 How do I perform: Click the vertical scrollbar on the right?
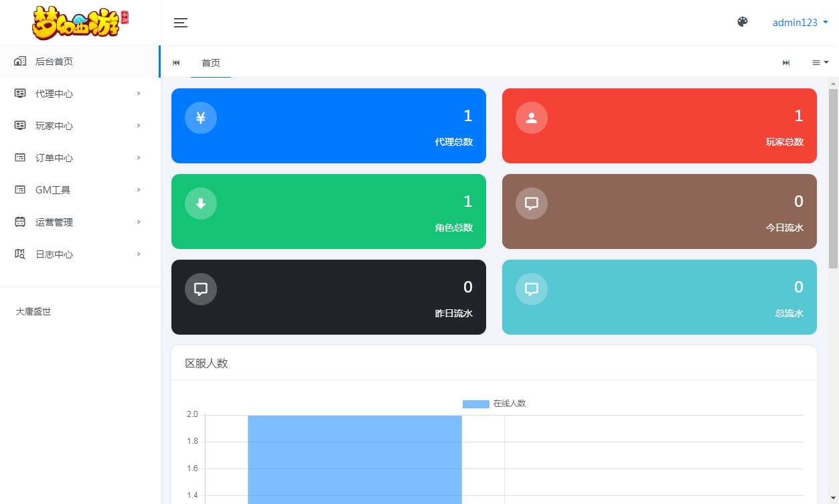click(833, 177)
